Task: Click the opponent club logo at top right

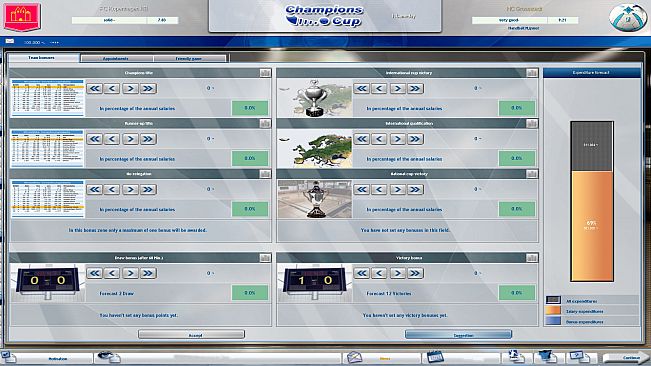Action: (x=628, y=17)
